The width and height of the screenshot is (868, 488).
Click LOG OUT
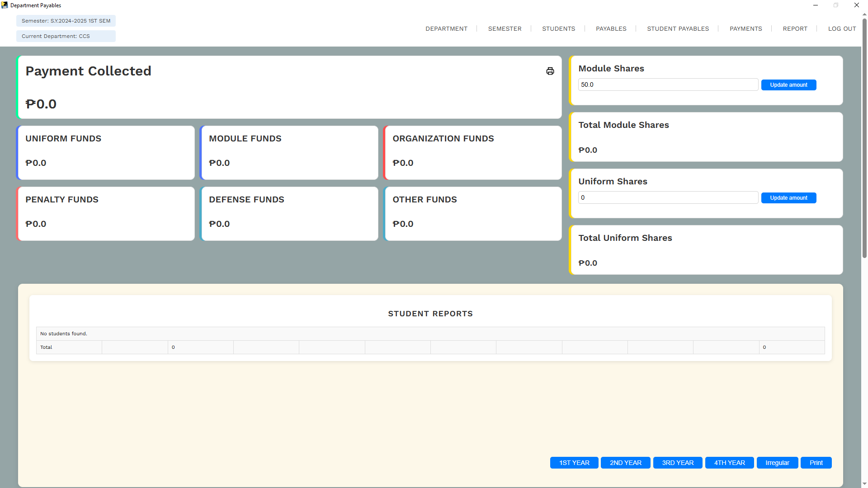(842, 28)
